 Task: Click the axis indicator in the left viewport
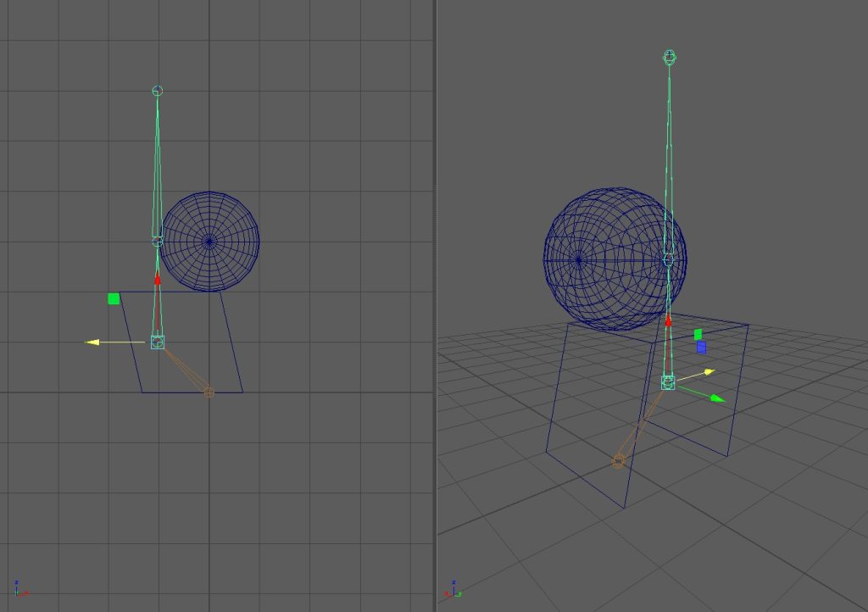[20, 589]
